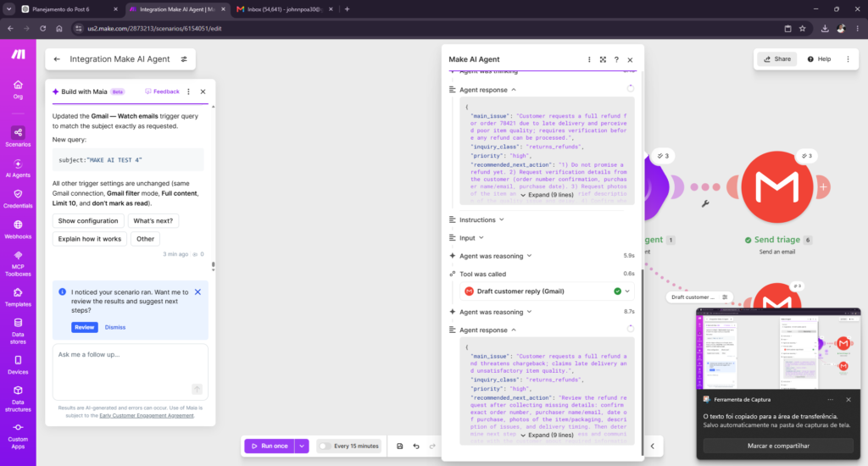Screen dimensions: 868x466
Task: Click the Share button
Action: click(777, 59)
